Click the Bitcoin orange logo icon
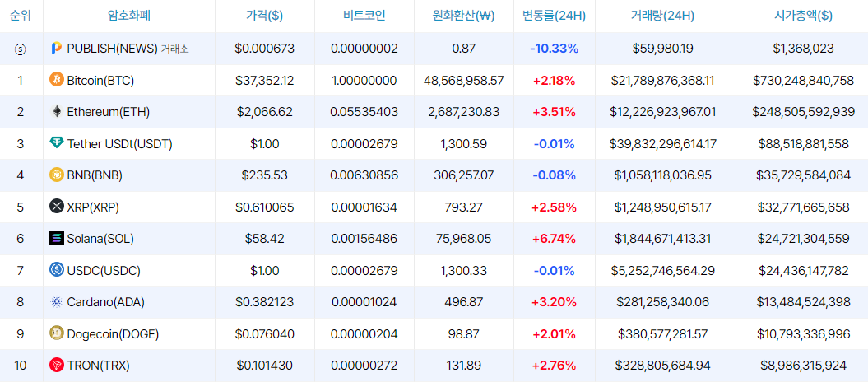868x382 pixels. point(57,81)
